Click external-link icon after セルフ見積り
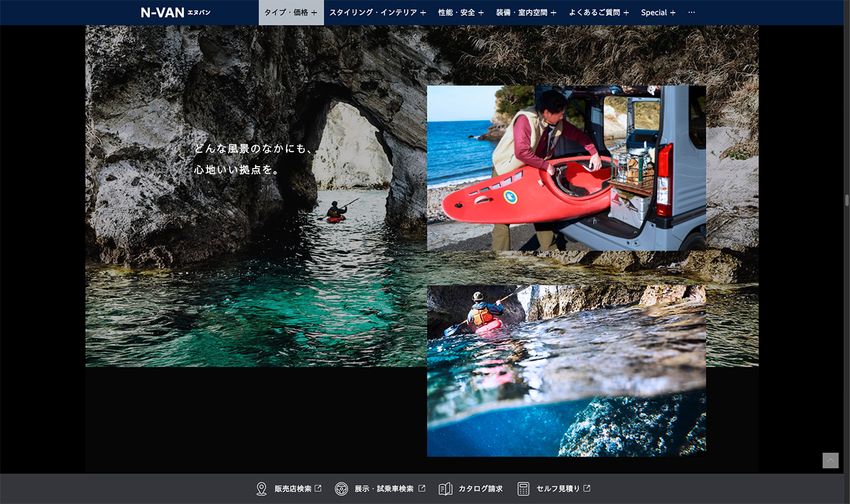This screenshot has width=850, height=504. pyautogui.click(x=587, y=488)
